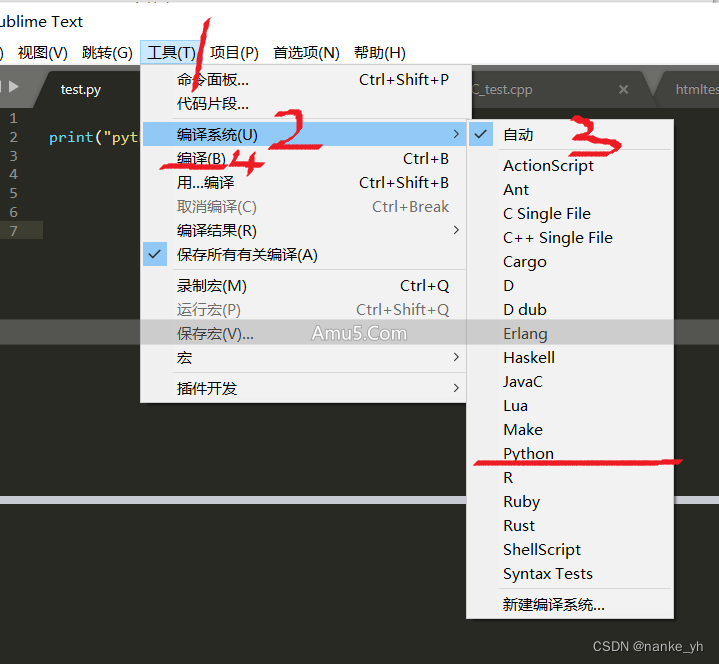Toggle 保存所有有关编译(A) option
This screenshot has height=664, width=719.
(x=247, y=255)
